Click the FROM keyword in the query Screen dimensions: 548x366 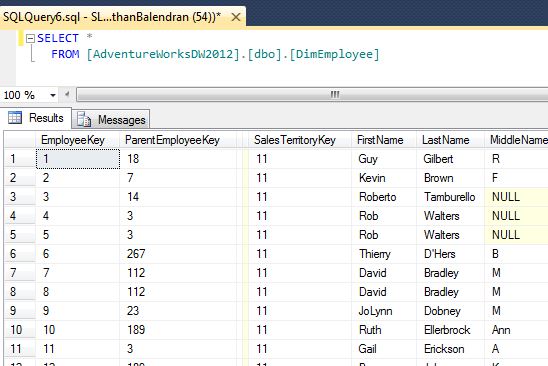pos(65,54)
